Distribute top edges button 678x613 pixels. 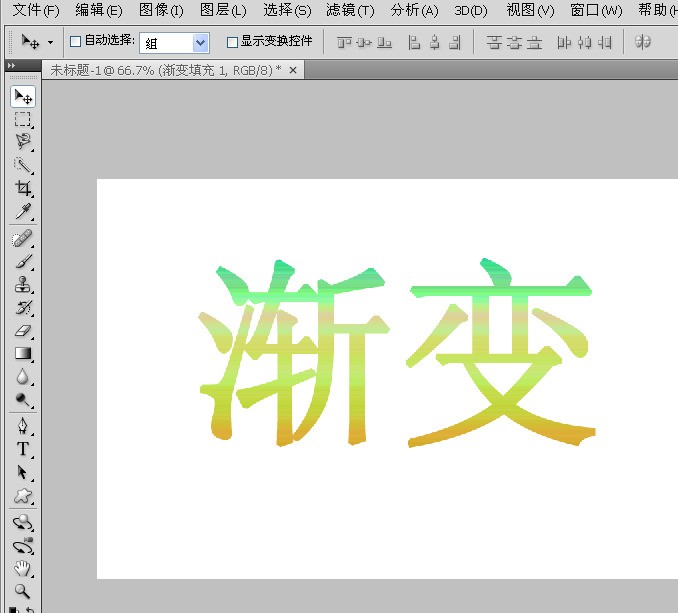[494, 42]
